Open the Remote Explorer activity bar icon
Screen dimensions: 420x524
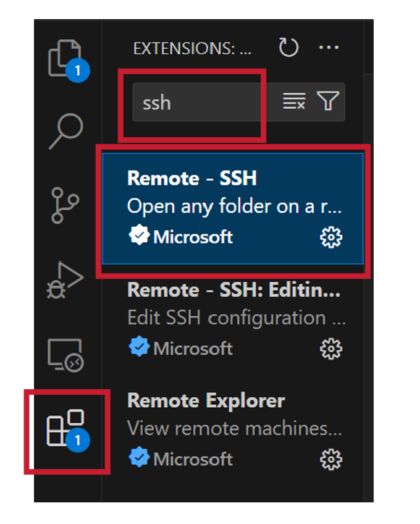(x=66, y=355)
